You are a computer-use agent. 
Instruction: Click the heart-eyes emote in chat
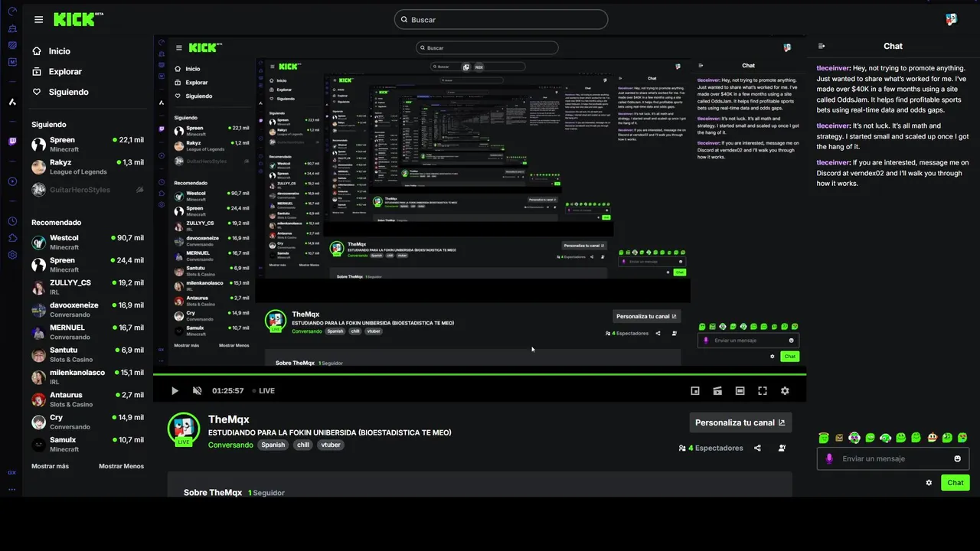click(962, 438)
